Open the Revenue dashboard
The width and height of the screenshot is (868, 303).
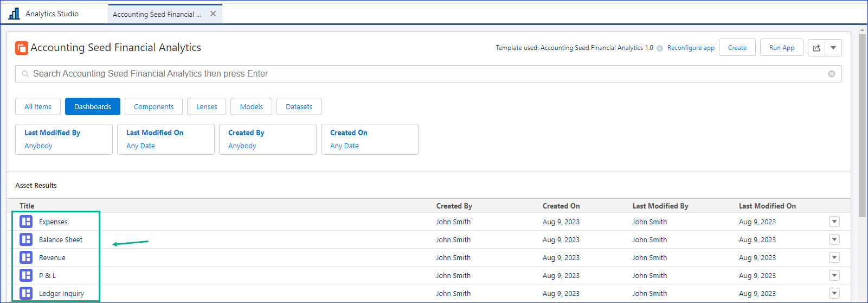pyautogui.click(x=52, y=257)
